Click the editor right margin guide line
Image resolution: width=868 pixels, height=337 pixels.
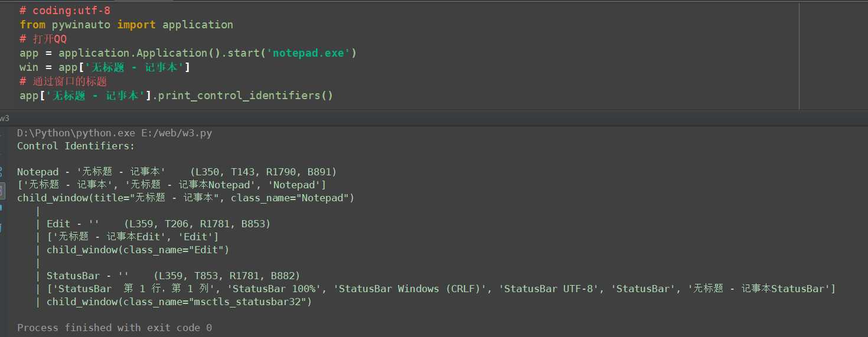pos(799,54)
